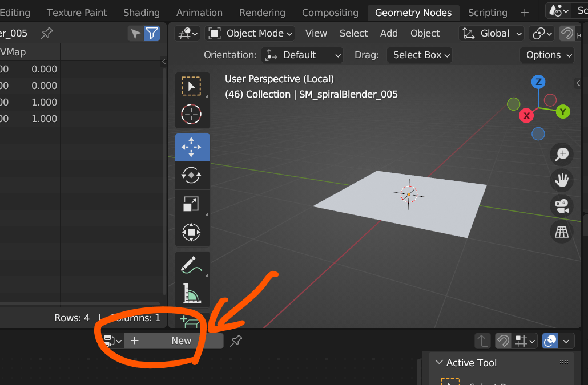Toggle snapping magnet in 3D viewport header
Screen dimensions: 588x385
click(x=567, y=34)
